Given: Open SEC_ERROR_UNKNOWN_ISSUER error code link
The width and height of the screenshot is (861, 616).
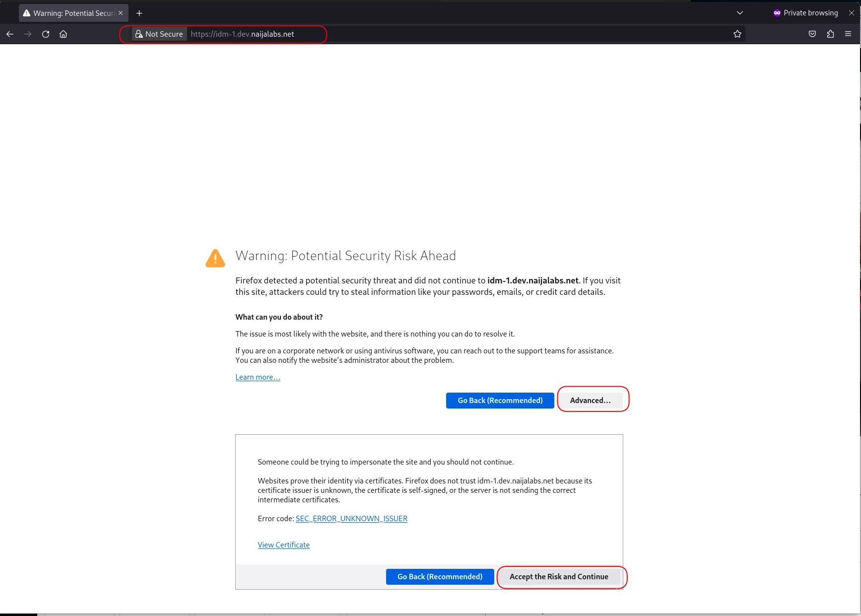Looking at the screenshot, I should (351, 519).
